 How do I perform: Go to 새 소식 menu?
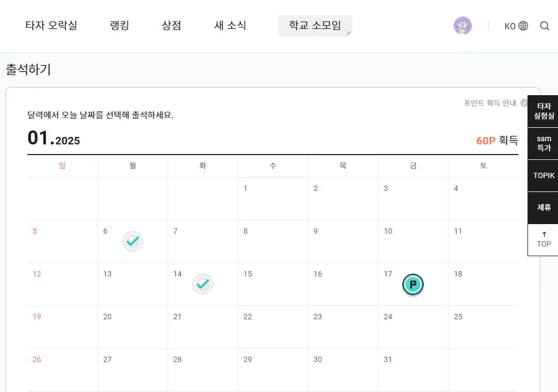point(230,25)
